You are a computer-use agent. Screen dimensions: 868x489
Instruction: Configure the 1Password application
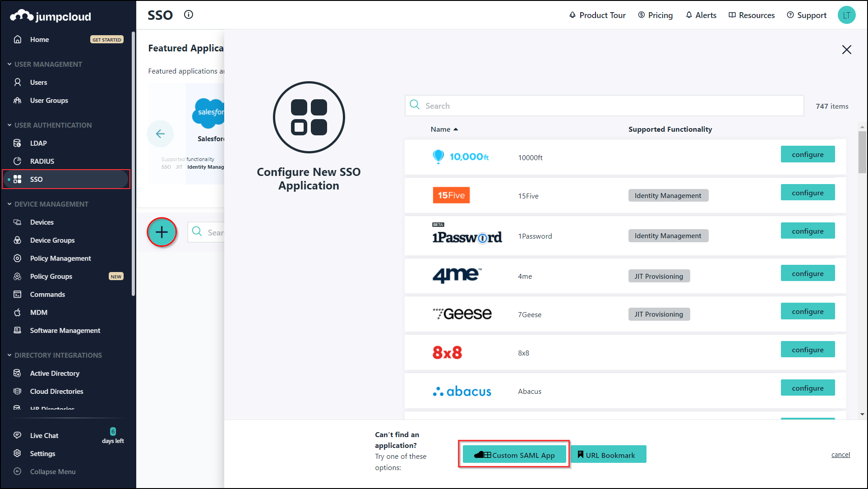pos(807,231)
